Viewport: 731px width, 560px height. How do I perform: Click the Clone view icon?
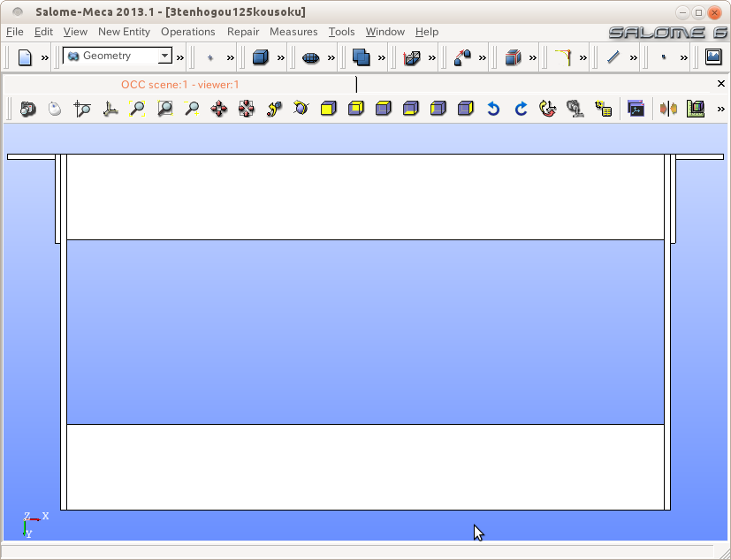(636, 109)
